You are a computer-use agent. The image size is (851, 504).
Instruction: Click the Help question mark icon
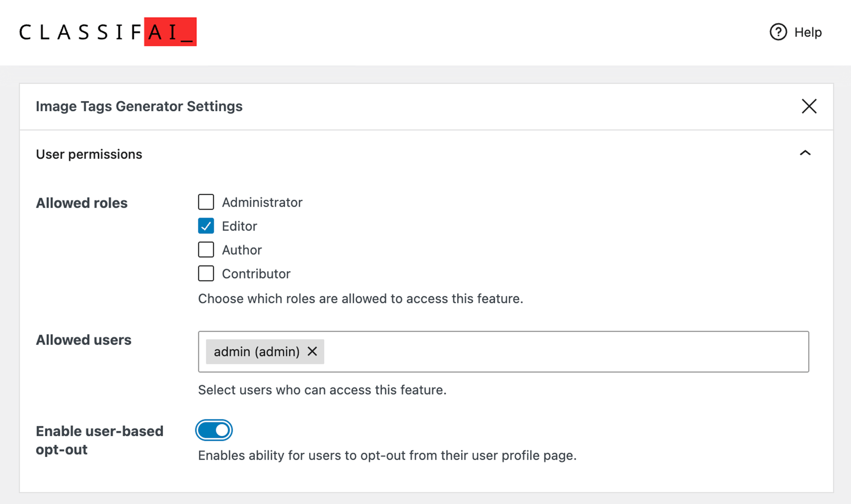[x=778, y=32]
